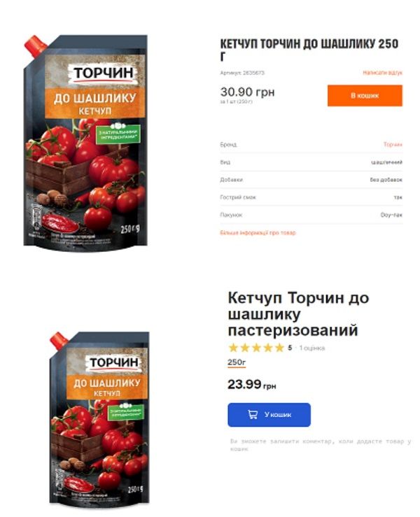This screenshot has width=420, height=517.
Task: Click the cart icon in the blue button
Action: coord(253,414)
